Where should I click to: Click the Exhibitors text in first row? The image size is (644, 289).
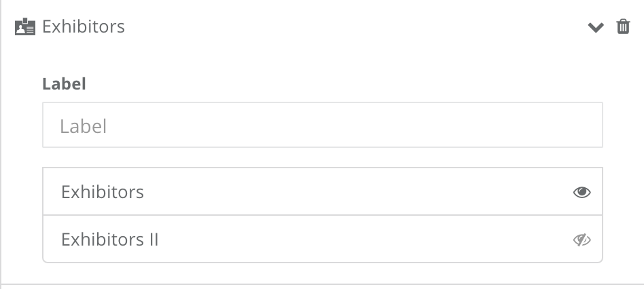(103, 192)
